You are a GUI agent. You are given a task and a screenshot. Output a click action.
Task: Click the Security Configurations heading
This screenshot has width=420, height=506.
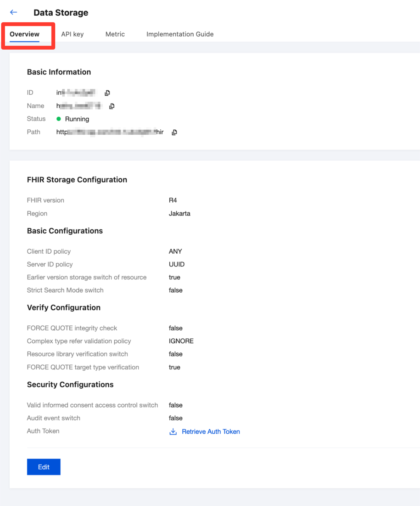pos(70,384)
